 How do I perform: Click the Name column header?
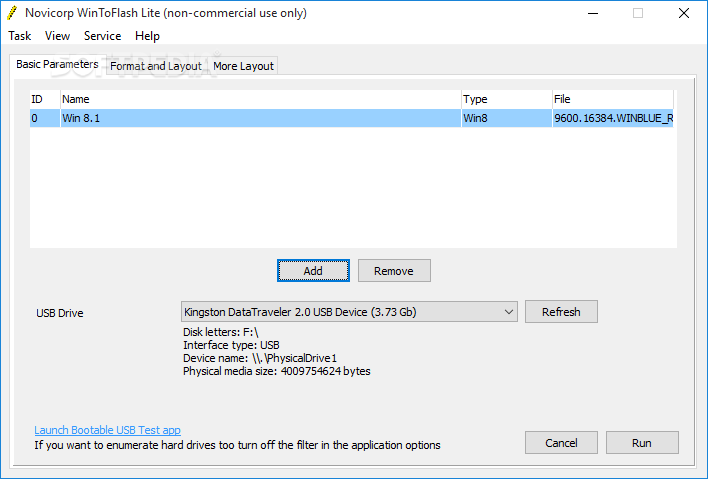(261, 99)
